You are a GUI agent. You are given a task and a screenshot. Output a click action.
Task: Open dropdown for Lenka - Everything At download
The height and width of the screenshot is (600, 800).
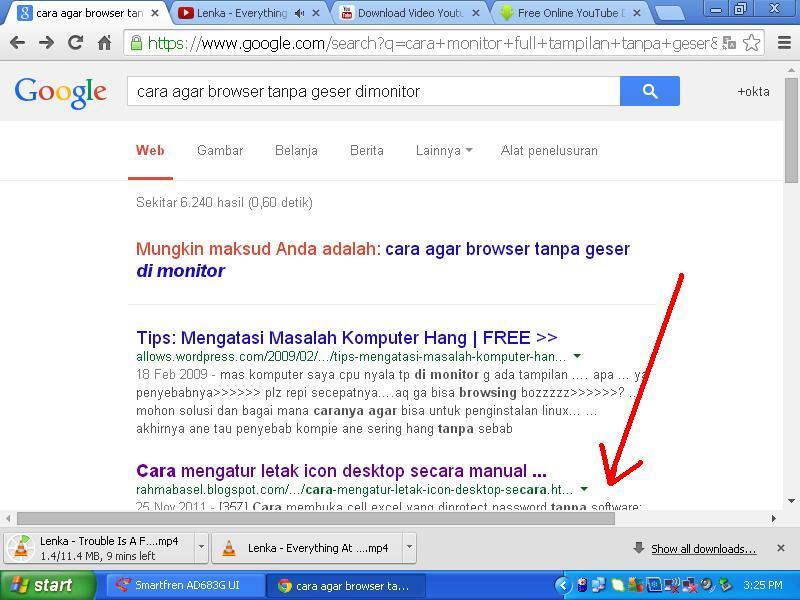coord(409,547)
